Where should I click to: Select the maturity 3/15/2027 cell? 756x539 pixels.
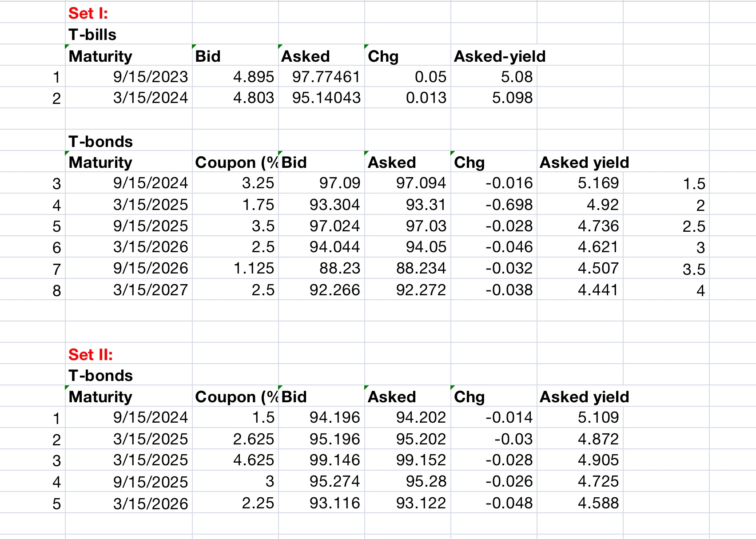click(128, 289)
